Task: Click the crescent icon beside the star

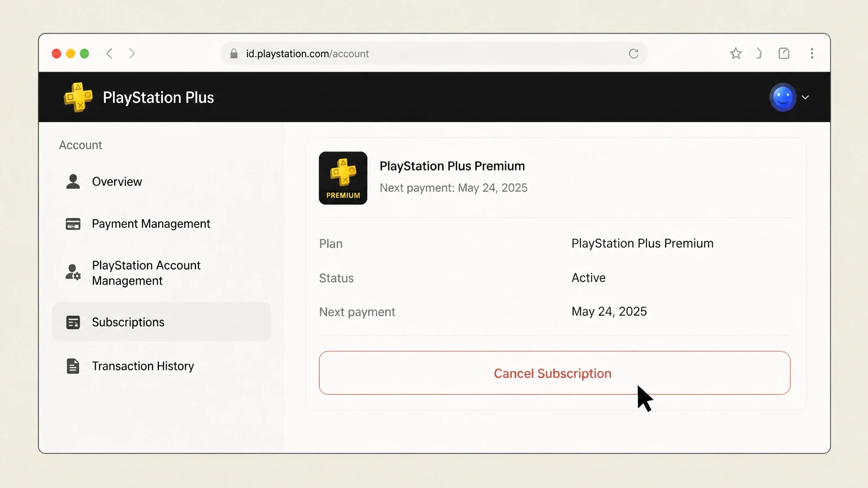Action: [759, 54]
